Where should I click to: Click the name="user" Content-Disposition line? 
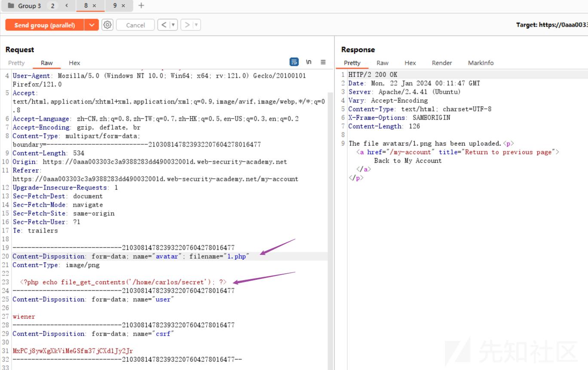93,299
